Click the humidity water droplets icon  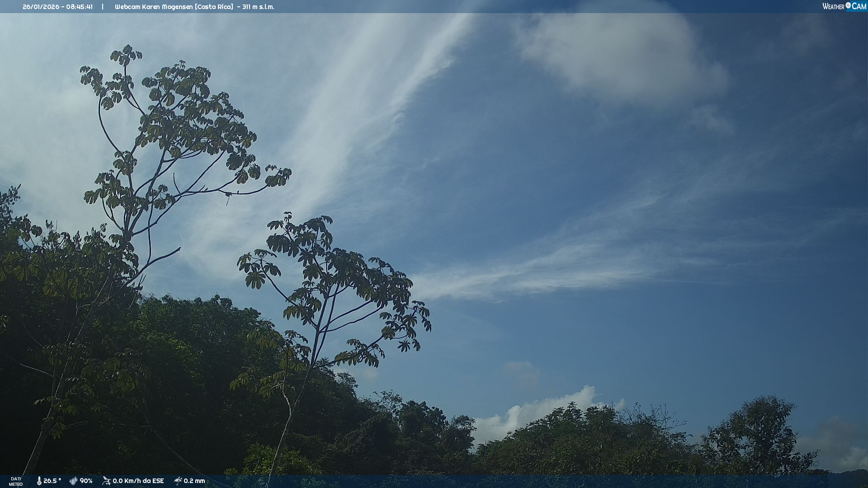(x=73, y=481)
